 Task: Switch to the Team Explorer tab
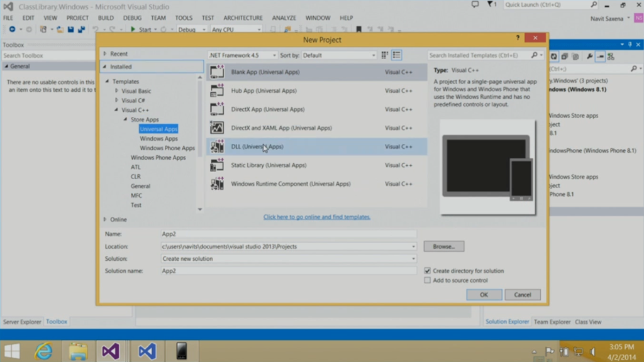(552, 322)
